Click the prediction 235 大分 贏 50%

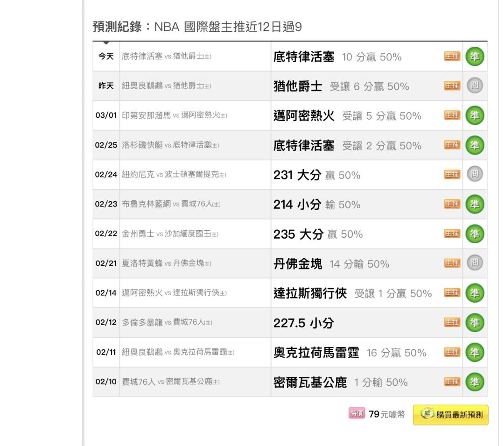click(318, 234)
